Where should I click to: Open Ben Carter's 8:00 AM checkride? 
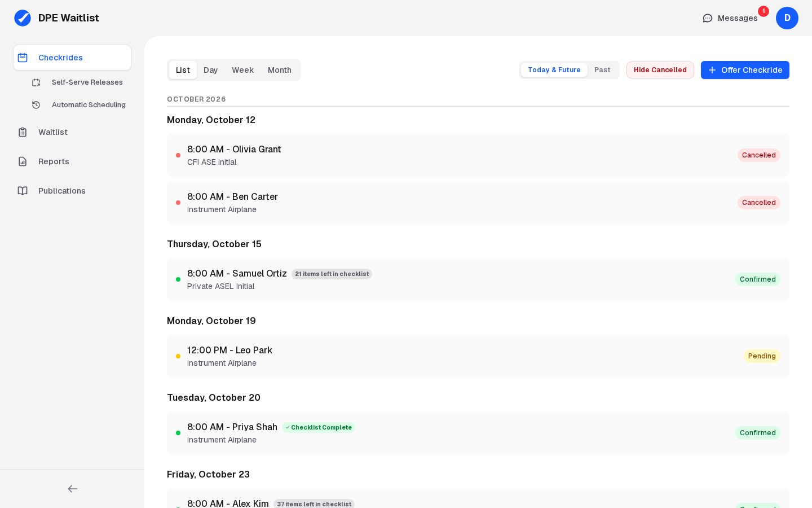click(x=478, y=203)
